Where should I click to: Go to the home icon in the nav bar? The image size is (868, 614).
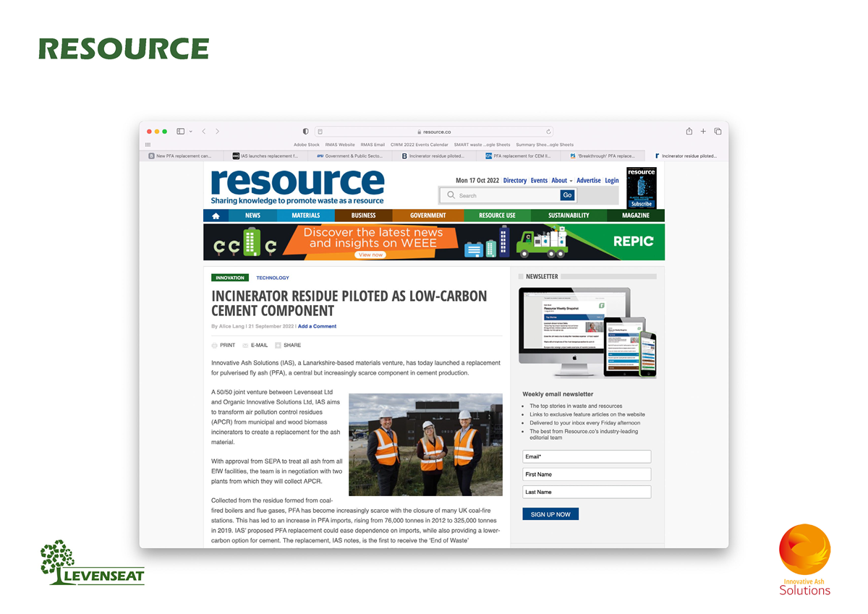(x=216, y=216)
